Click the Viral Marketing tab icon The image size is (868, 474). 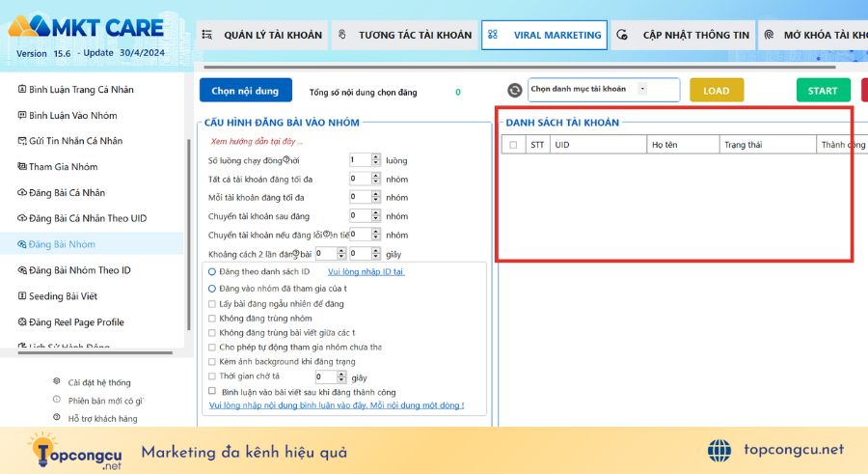(493, 35)
